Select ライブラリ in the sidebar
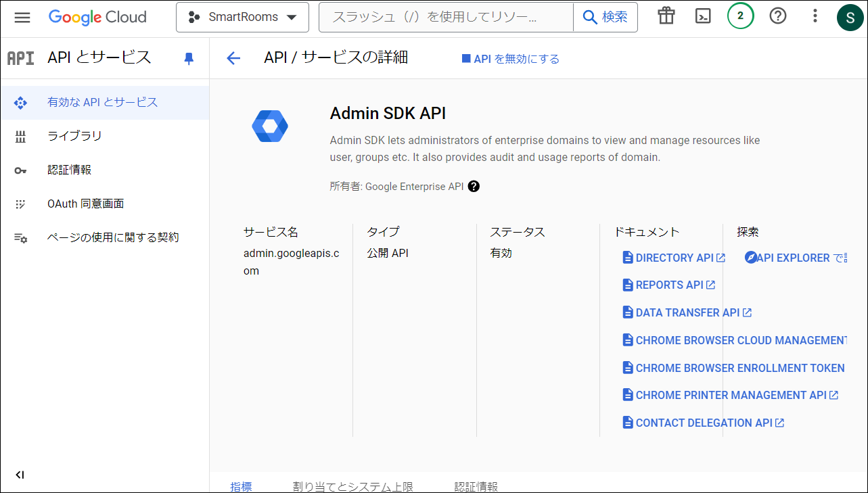Image resolution: width=868 pixels, height=493 pixels. pos(74,136)
